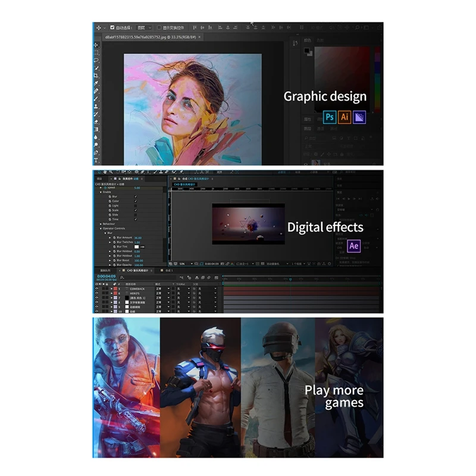Viewport: 476px width, 476px height.
Task: Click the Rotation tool in After Effects toolbar
Action: [118, 172]
